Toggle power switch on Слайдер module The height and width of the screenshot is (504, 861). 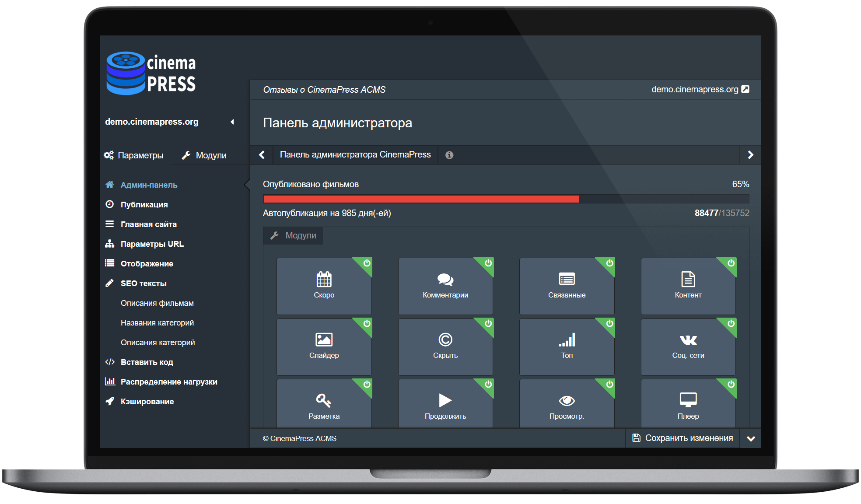point(367,323)
